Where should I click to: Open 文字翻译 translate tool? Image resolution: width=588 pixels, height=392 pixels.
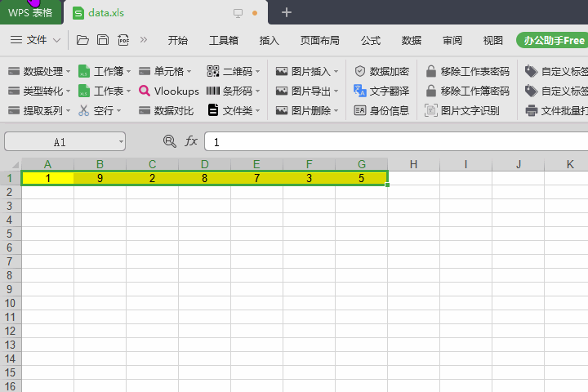[x=381, y=91]
